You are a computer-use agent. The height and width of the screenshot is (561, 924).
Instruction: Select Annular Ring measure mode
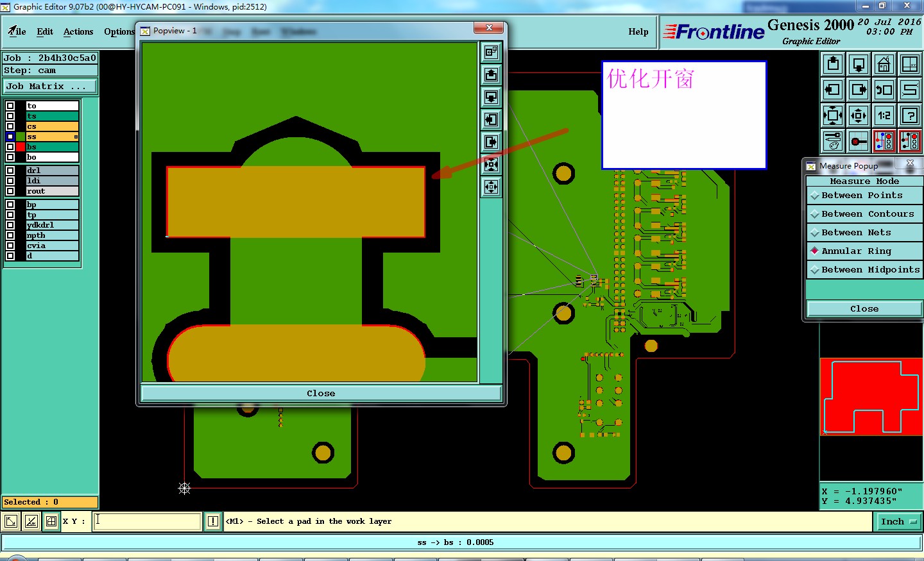pos(864,251)
